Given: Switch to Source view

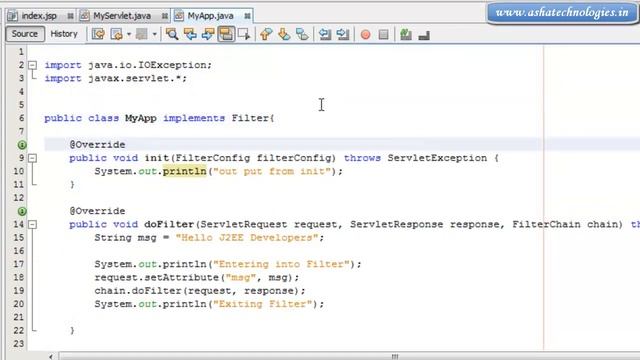Looking at the screenshot, I should coord(24,34).
